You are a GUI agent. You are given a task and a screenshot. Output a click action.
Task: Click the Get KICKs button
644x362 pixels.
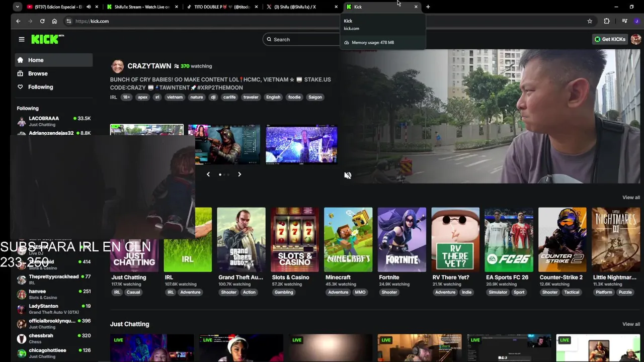pyautogui.click(x=610, y=39)
